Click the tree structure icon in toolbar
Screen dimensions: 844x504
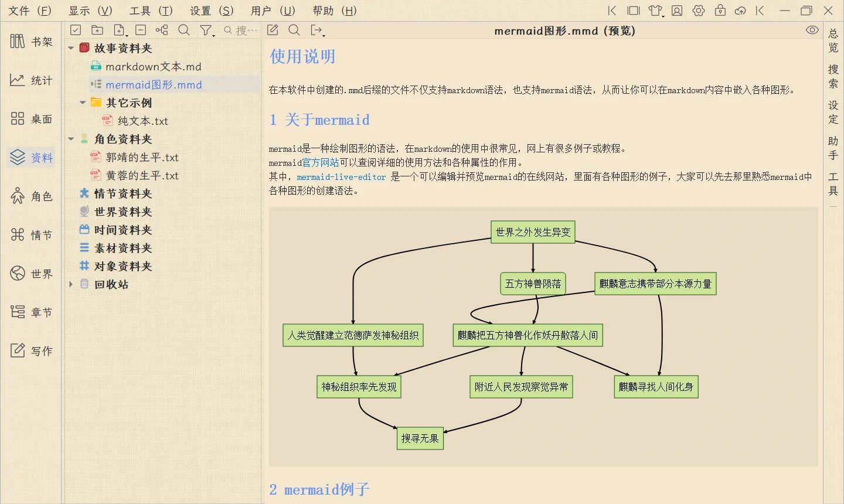click(x=162, y=30)
